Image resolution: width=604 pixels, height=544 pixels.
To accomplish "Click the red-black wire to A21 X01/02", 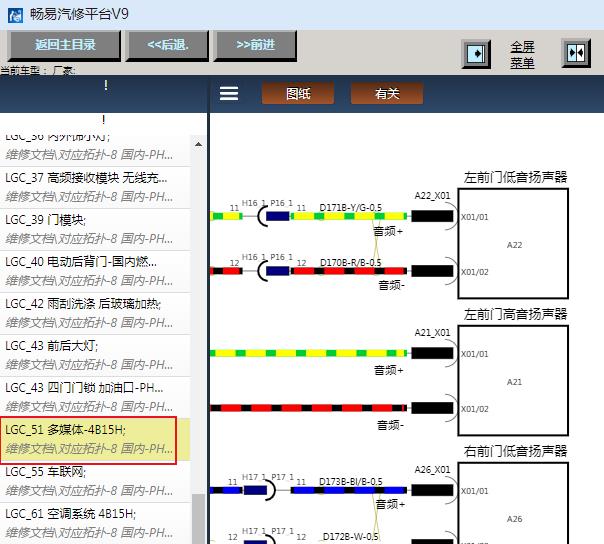I will coord(309,408).
